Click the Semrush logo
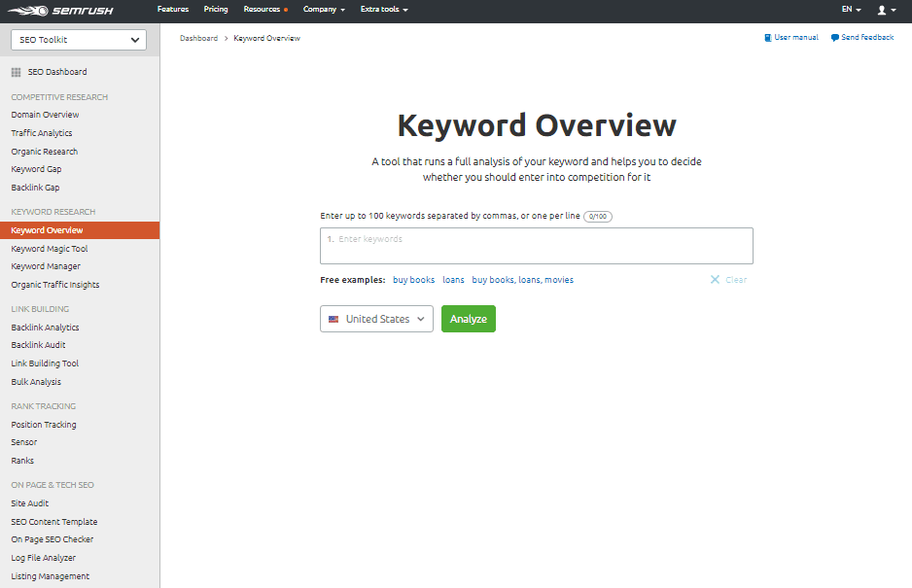Screen dimensions: 912x588 [x=60, y=11]
